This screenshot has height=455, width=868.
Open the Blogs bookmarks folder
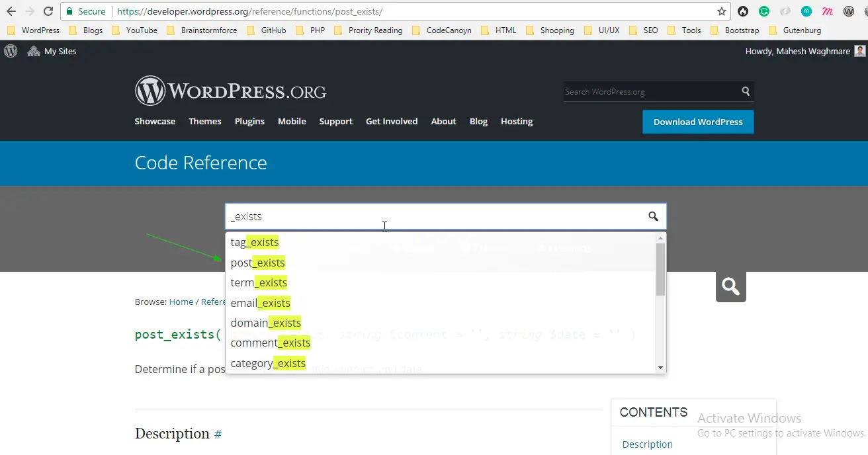click(85, 30)
